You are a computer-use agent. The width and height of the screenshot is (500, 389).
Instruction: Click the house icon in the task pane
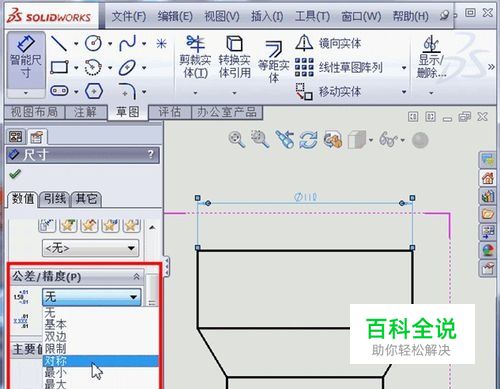pyautogui.click(x=487, y=178)
